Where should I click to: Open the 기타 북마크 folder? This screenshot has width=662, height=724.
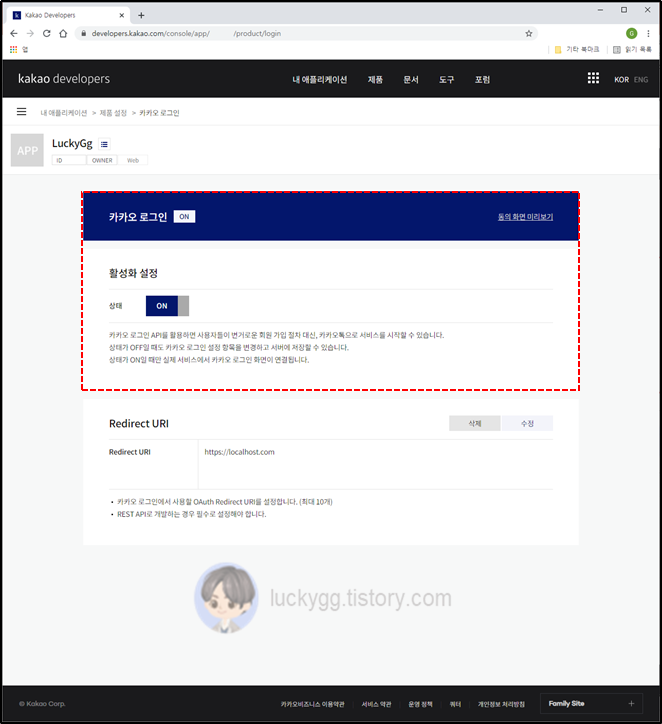pos(577,49)
